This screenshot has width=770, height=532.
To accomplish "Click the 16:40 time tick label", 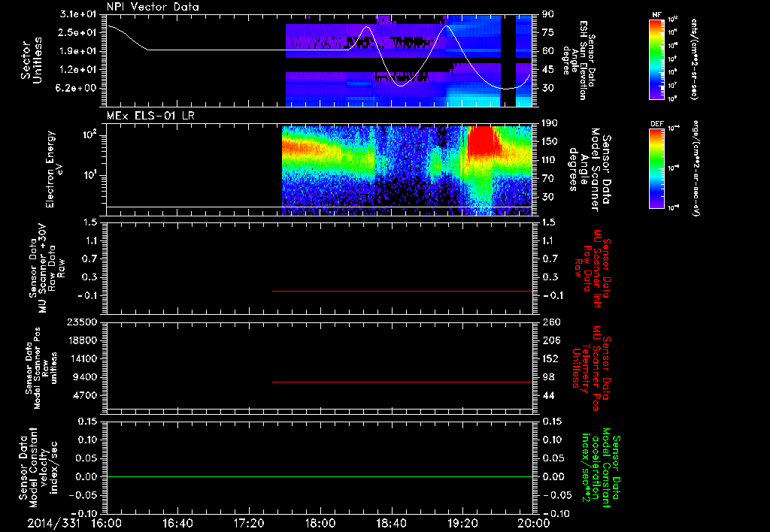I will 177,523.
